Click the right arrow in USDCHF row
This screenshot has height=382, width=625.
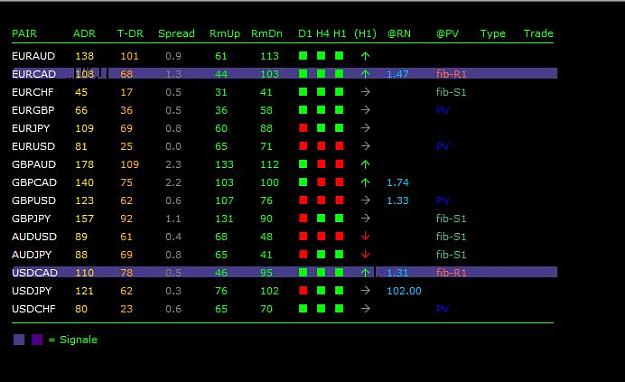pos(365,309)
